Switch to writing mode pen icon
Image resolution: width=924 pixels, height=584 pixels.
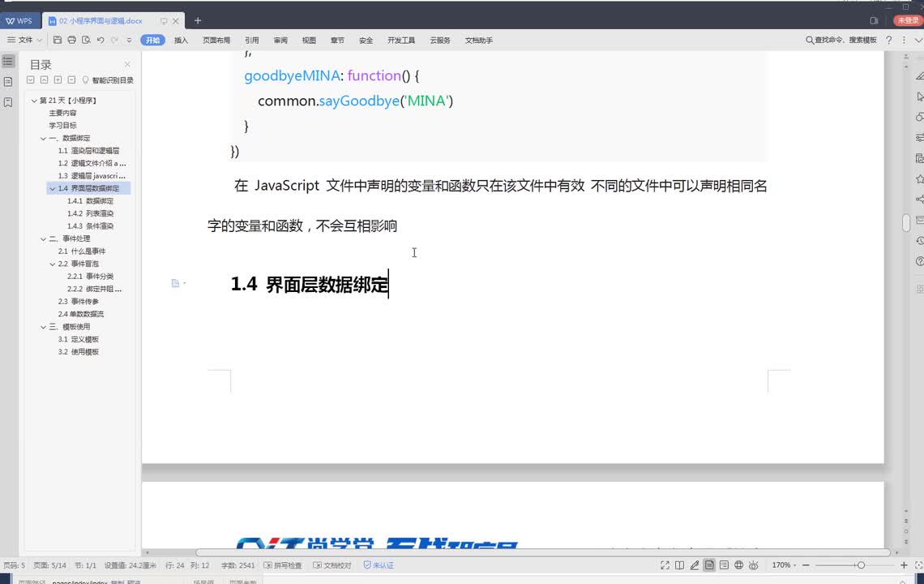pyautogui.click(x=694, y=565)
